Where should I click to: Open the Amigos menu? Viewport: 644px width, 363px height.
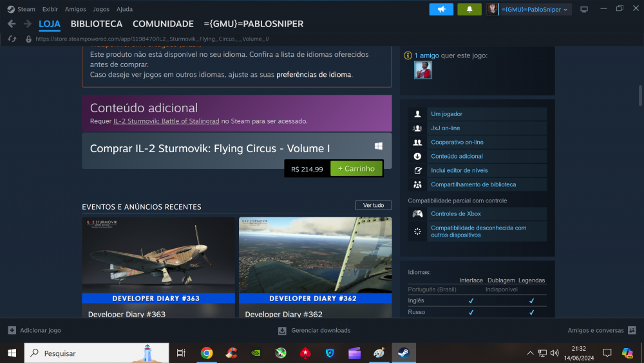tap(75, 9)
